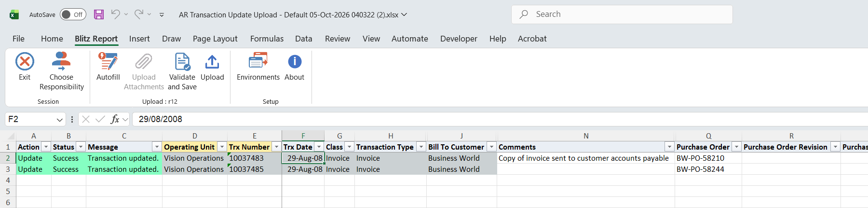Open the Action column filter
The image size is (868, 208).
tap(46, 147)
